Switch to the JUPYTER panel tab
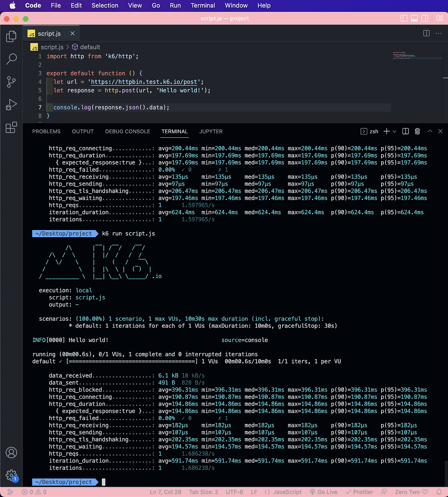 point(211,132)
